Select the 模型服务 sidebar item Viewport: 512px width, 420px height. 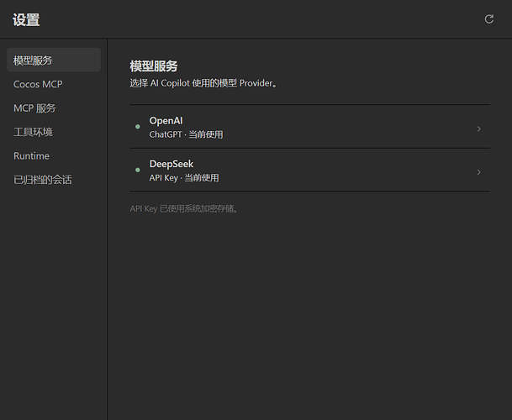pos(54,60)
